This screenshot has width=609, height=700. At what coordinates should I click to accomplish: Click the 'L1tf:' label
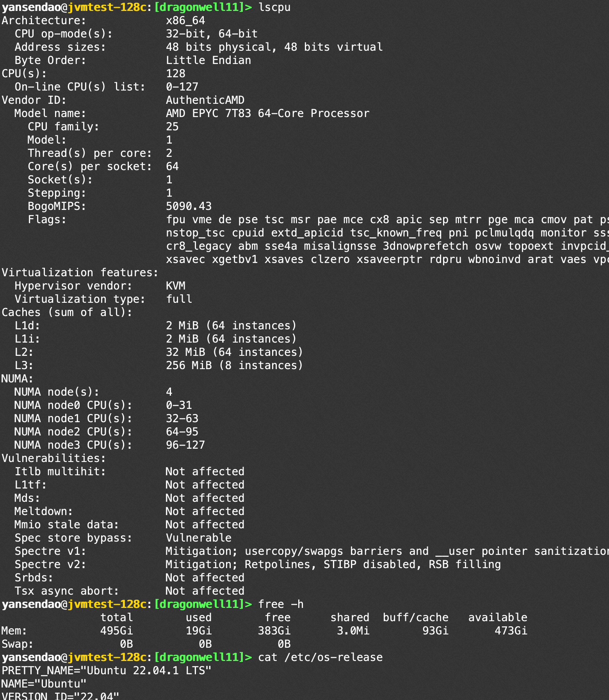click(x=31, y=485)
